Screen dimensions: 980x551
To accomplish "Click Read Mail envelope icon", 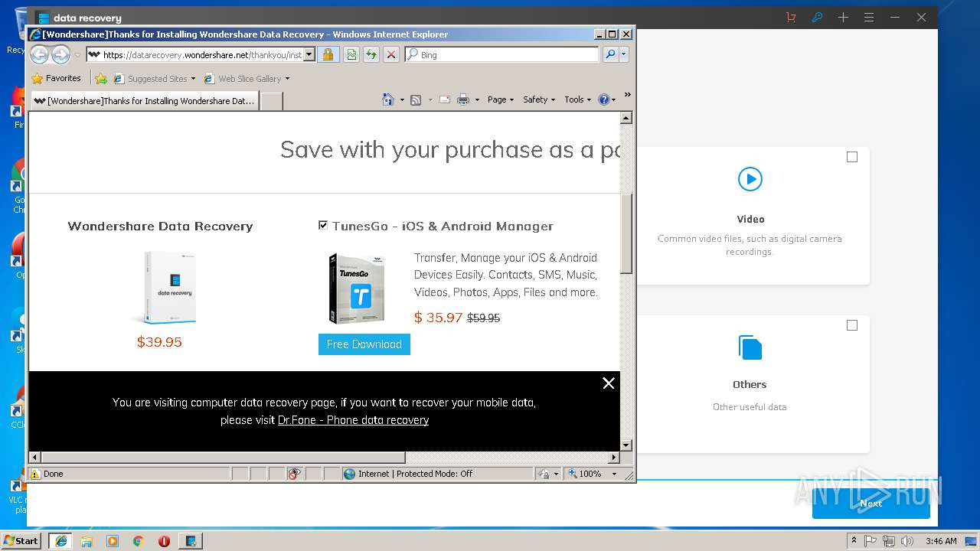I will pyautogui.click(x=444, y=99).
